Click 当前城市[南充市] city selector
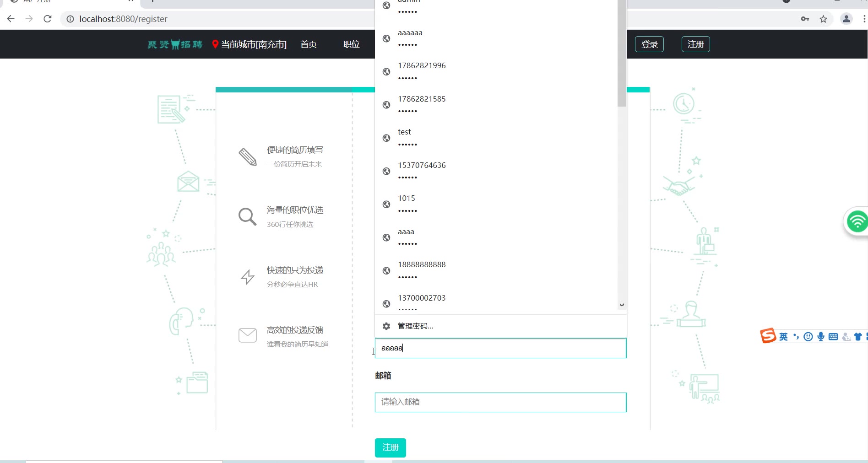The image size is (868, 463). click(254, 44)
